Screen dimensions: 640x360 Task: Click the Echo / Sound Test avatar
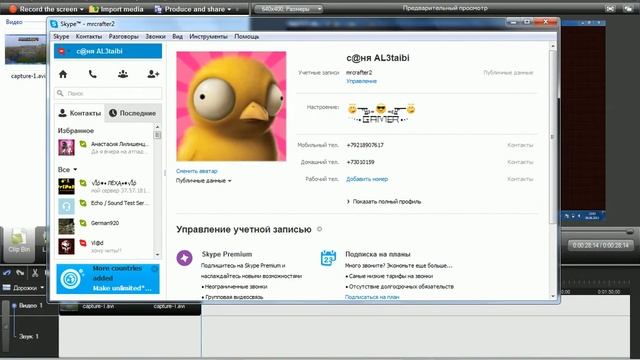66,207
